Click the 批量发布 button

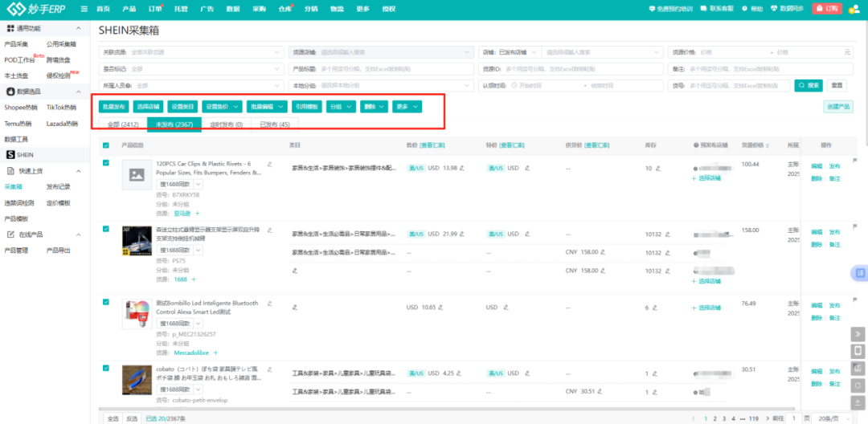(x=113, y=106)
